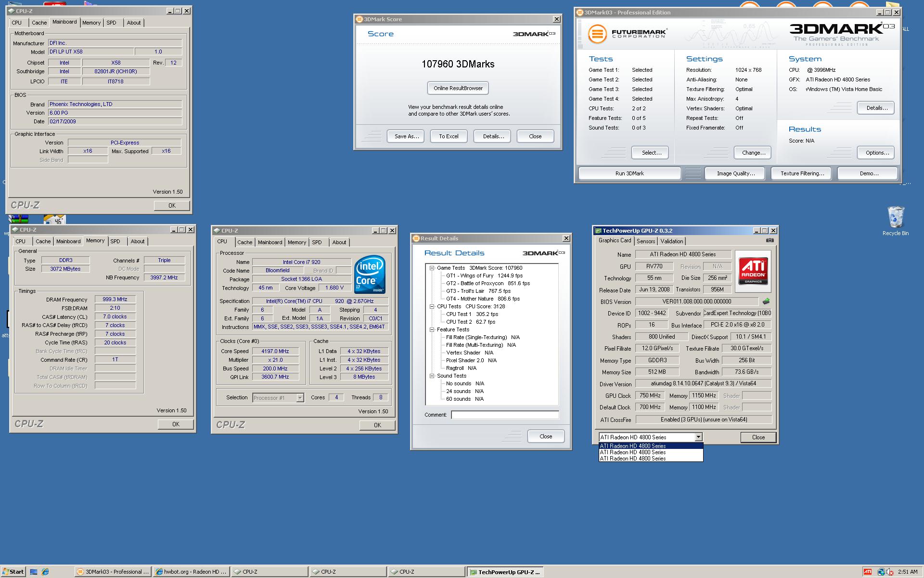
Task: Take a GPU-Z screenshot with camera icon
Action: (x=770, y=240)
